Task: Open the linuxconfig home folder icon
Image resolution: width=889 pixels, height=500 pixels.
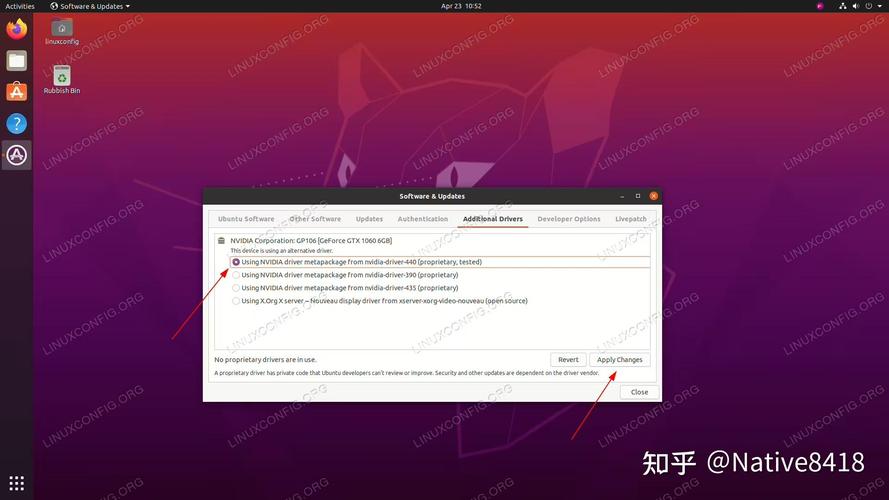Action: pyautogui.click(x=62, y=32)
